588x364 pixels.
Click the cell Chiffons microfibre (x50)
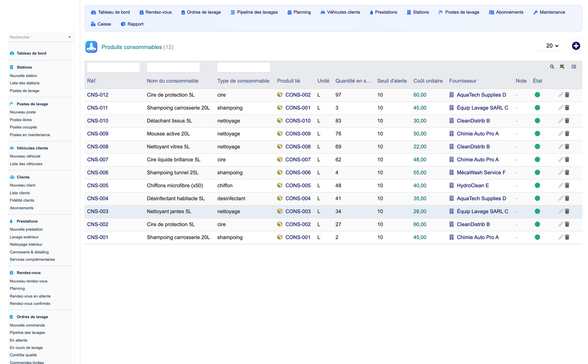tap(175, 185)
